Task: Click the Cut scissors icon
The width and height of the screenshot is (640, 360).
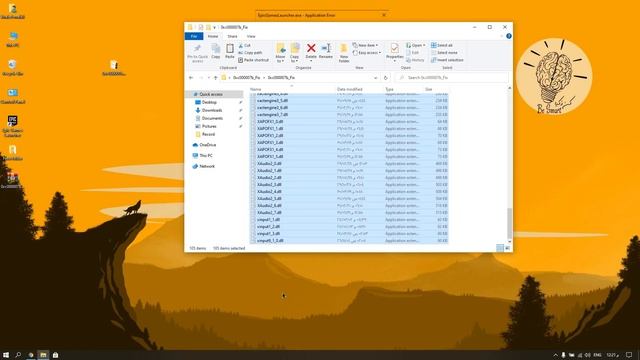Action: coord(241,46)
